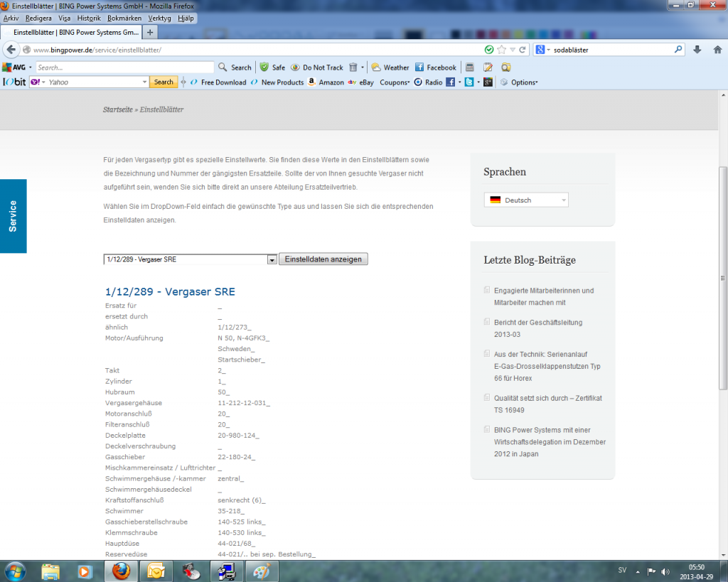Click the browser URL address field
The height and width of the screenshot is (582, 728).
coord(256,50)
